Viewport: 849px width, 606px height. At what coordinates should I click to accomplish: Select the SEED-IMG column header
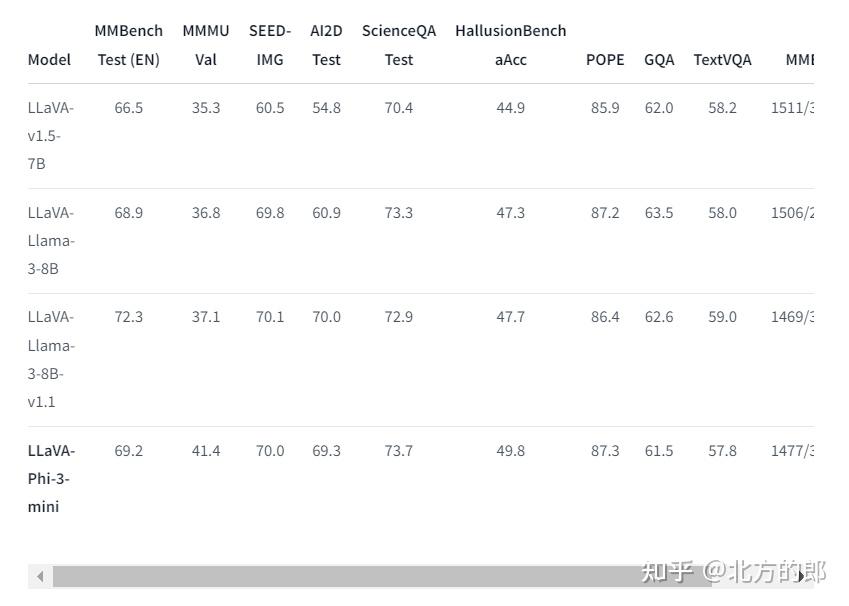(270, 45)
